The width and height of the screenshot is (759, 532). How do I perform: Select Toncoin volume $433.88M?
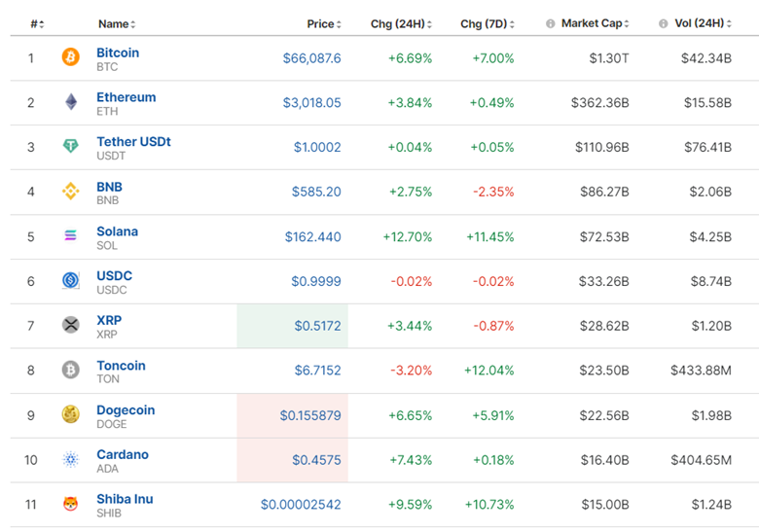[701, 370]
